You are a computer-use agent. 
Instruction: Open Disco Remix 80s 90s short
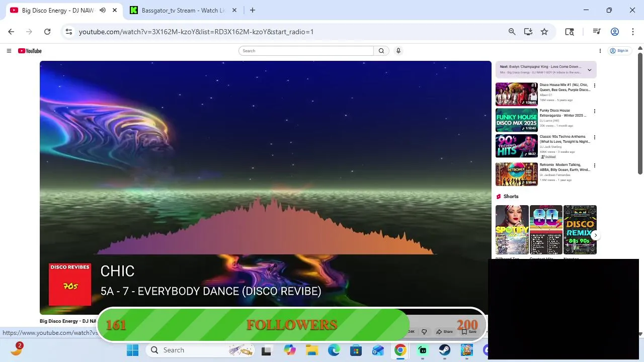point(580,230)
